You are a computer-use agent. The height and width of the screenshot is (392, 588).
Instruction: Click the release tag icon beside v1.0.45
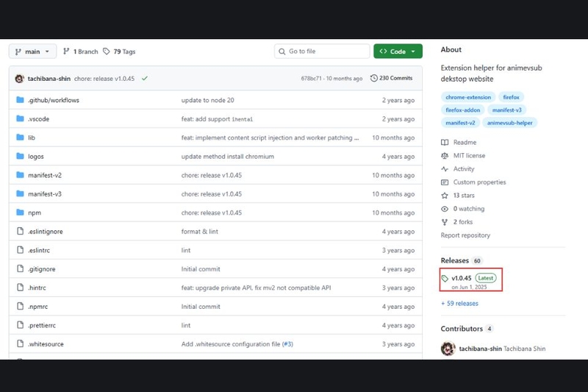click(445, 278)
